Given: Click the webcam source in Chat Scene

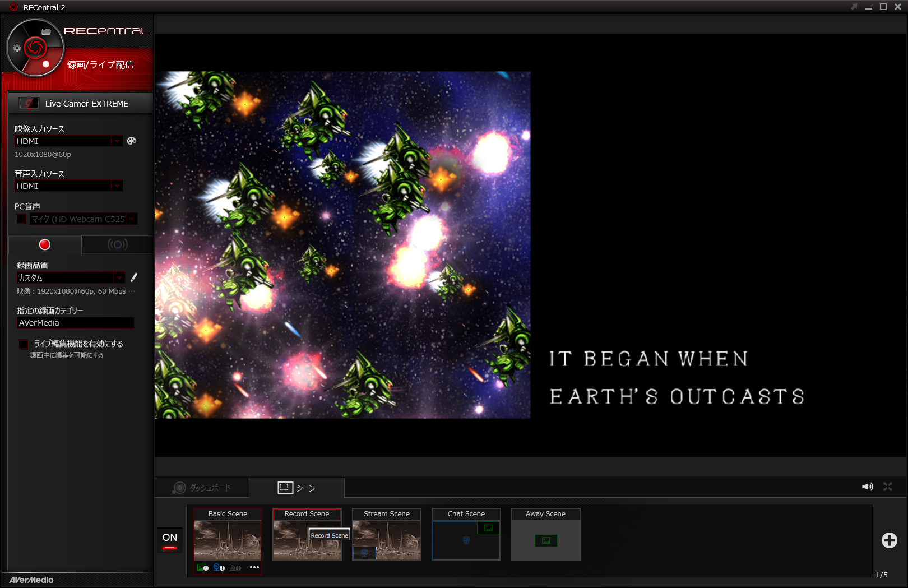Looking at the screenshot, I should point(466,540).
